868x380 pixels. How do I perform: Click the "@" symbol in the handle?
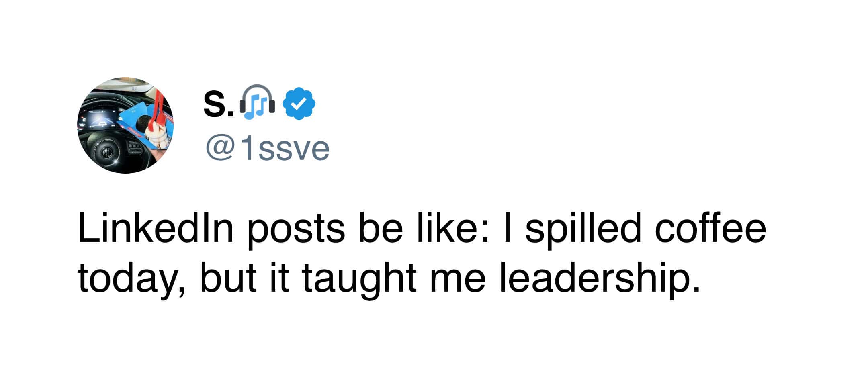pos(220,149)
